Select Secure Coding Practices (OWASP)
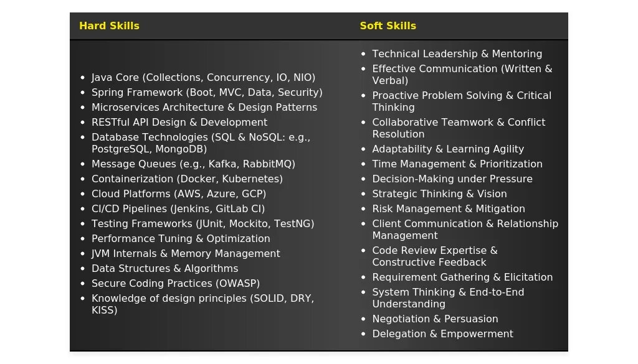 click(176, 284)
